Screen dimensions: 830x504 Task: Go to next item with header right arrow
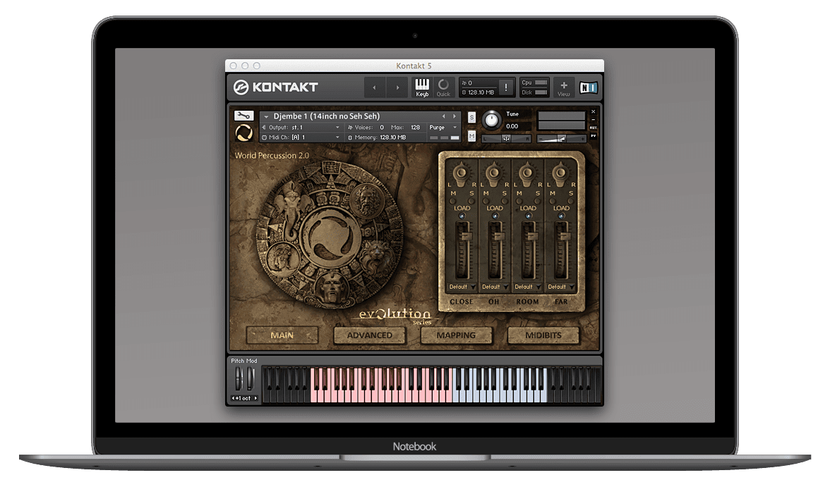point(397,88)
